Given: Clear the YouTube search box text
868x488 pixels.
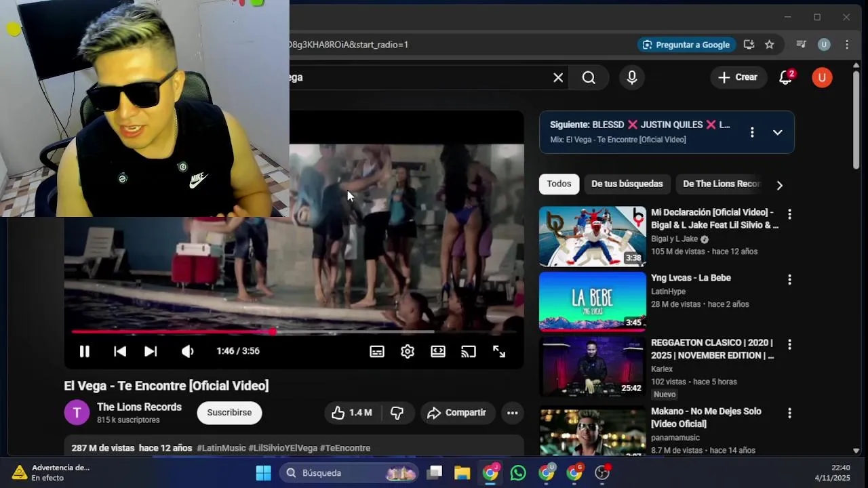Looking at the screenshot, I should click(558, 77).
